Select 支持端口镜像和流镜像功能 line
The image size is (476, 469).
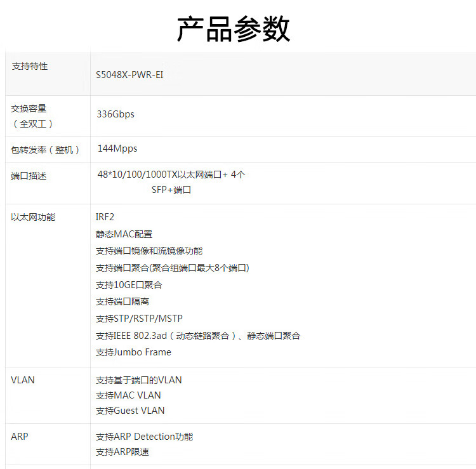click(x=149, y=251)
